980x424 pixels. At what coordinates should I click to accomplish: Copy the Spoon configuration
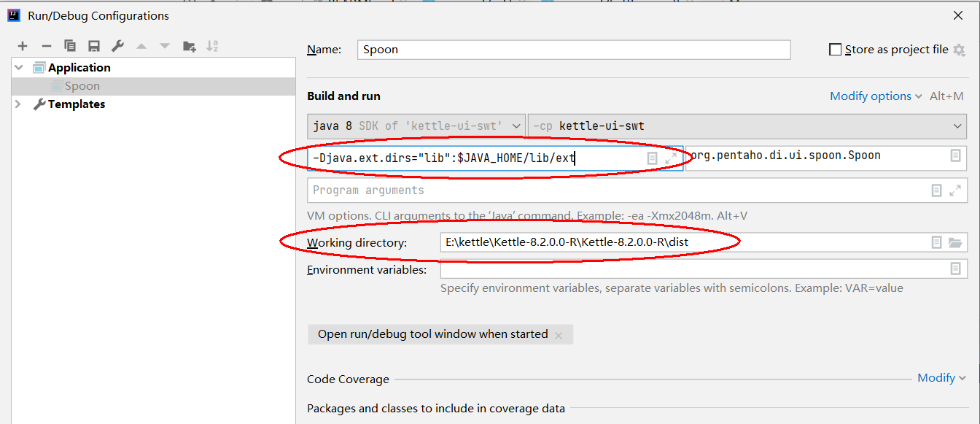pos(70,45)
